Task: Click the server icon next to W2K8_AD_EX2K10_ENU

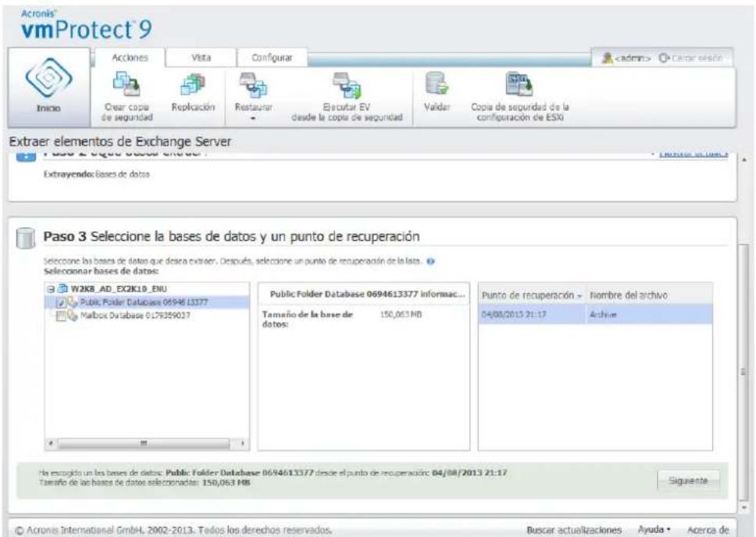Action: tap(62, 289)
